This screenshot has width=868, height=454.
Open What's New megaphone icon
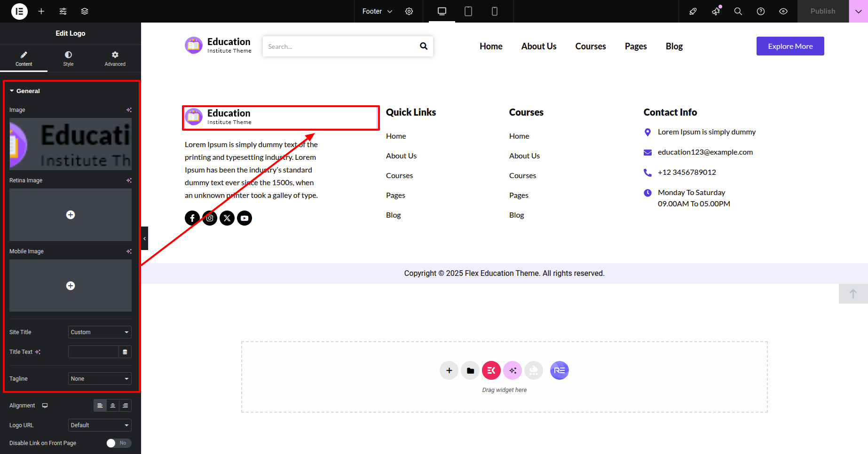coord(716,11)
